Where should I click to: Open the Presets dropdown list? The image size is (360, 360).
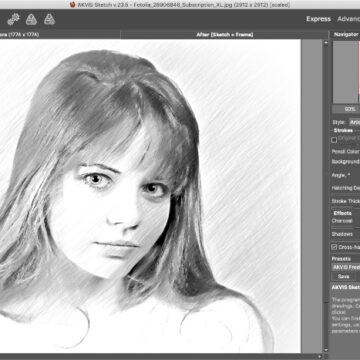(x=346, y=267)
